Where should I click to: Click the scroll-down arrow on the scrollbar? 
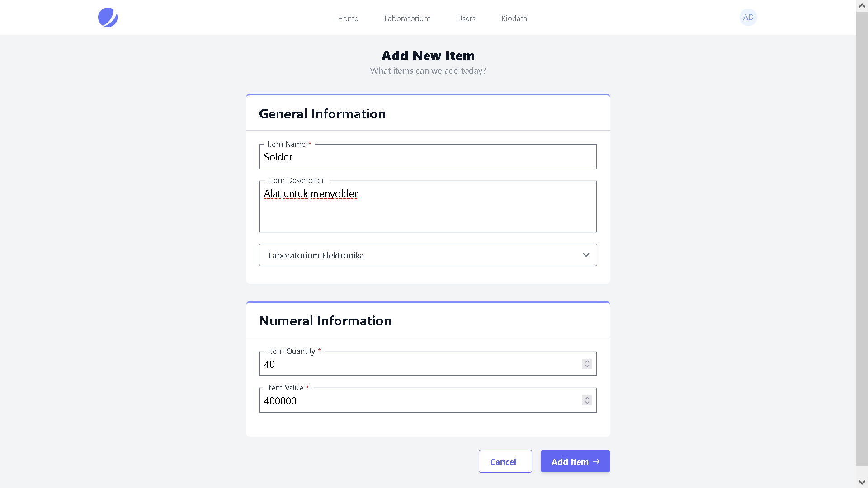tap(862, 482)
